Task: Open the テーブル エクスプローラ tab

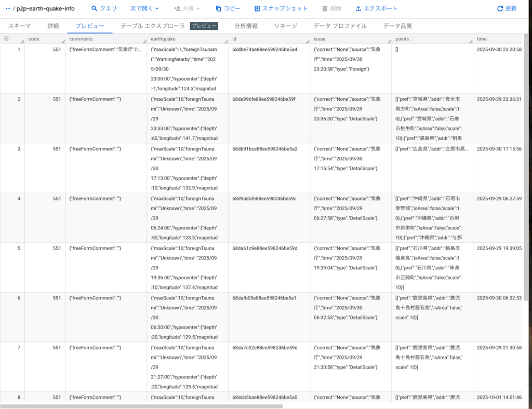Action: coord(152,26)
